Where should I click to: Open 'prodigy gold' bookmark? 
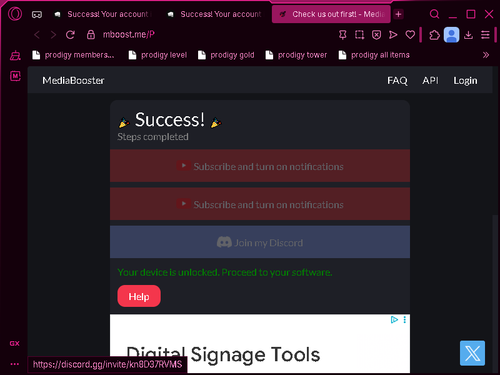(226, 55)
